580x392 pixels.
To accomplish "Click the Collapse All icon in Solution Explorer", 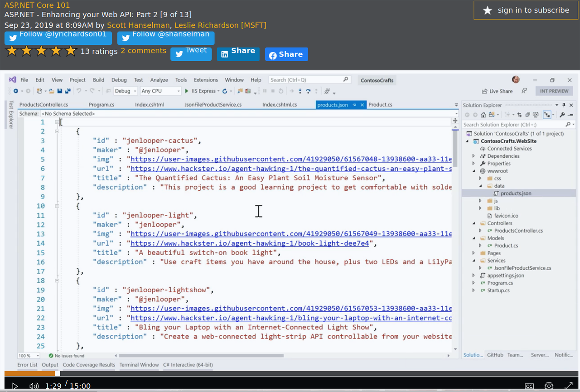I will 528,115.
